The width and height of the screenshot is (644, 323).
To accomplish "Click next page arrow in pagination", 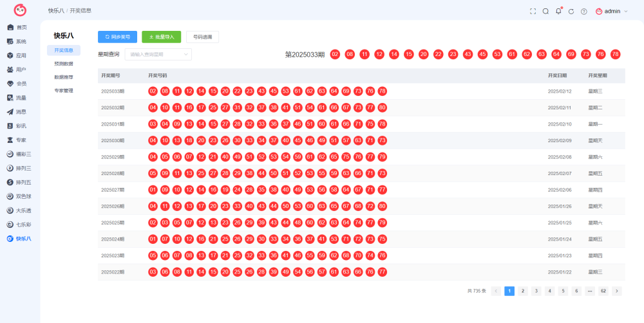I will tap(616, 291).
